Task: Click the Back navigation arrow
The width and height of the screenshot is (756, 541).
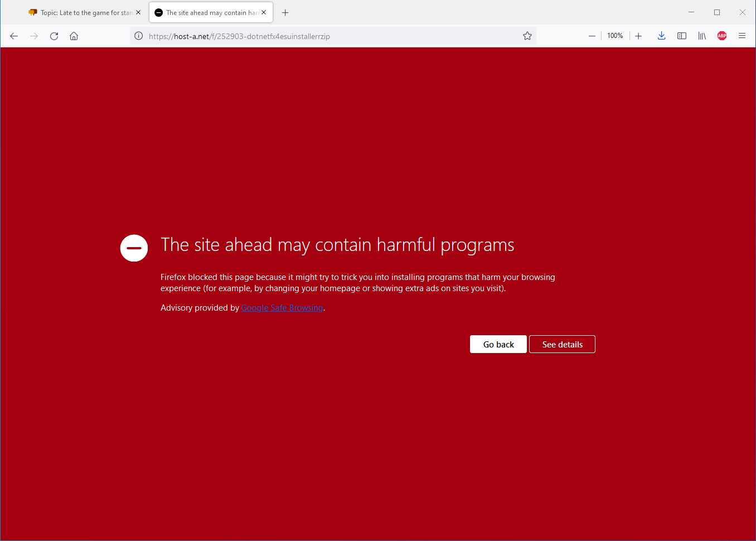Action: click(x=14, y=36)
